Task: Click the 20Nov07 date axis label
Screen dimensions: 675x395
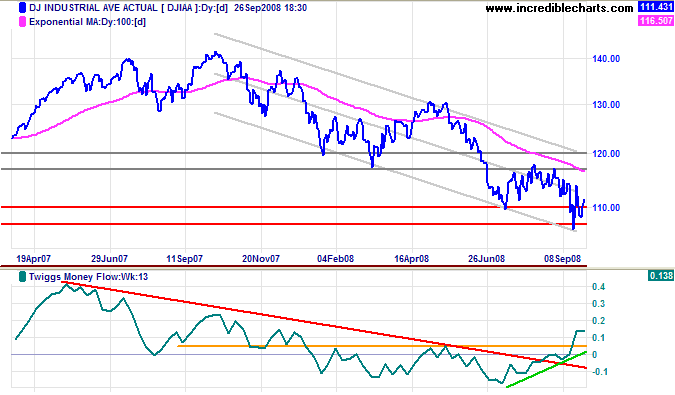Action: 261,259
